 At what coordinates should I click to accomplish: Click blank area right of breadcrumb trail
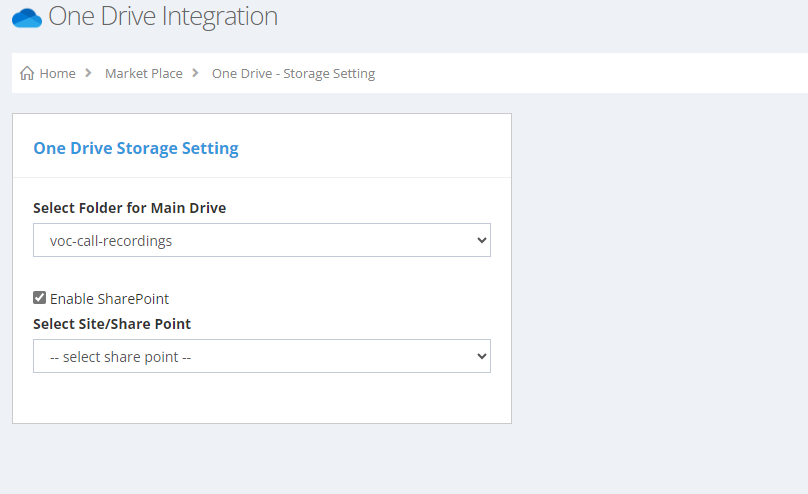pos(600,73)
